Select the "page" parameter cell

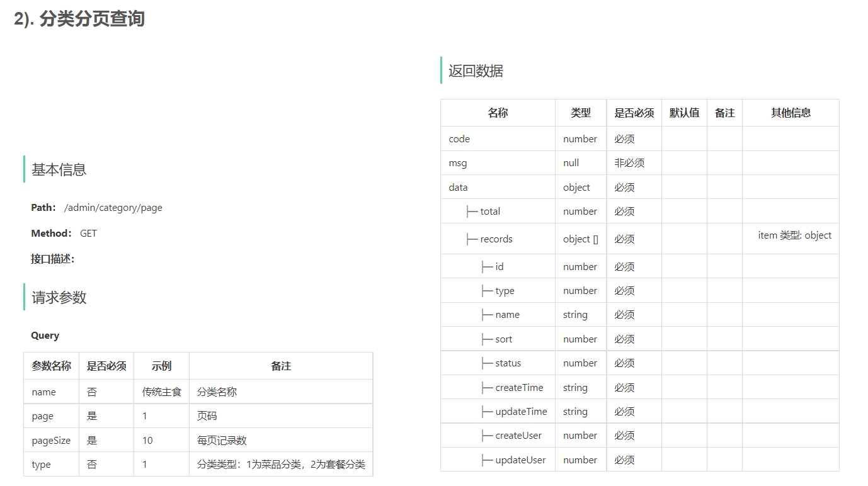pyautogui.click(x=43, y=417)
